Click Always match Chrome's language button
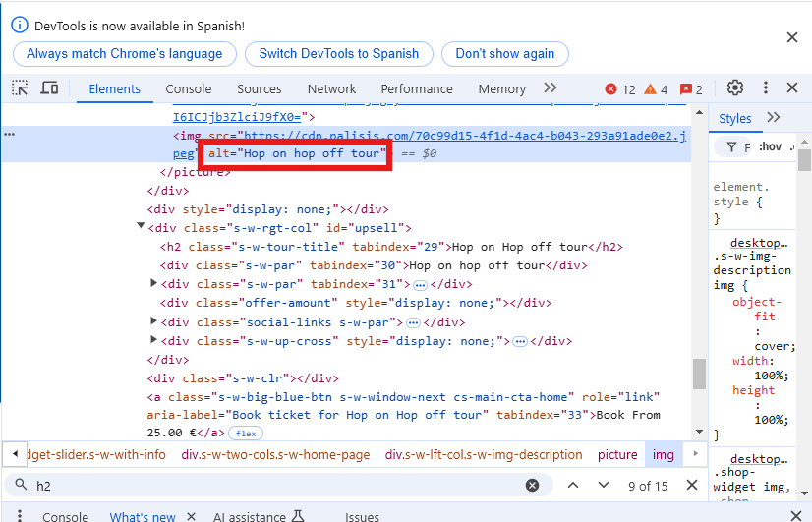Viewport: 812px width, 522px height. (124, 54)
